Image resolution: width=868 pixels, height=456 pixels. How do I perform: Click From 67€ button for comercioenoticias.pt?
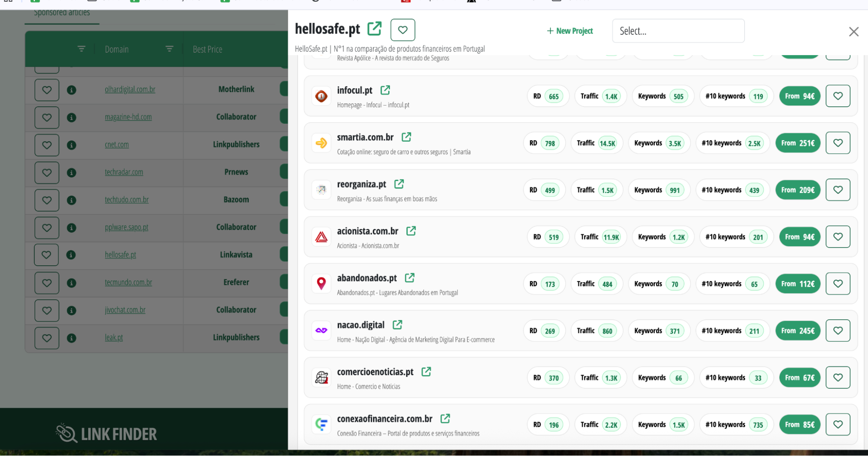tap(800, 377)
